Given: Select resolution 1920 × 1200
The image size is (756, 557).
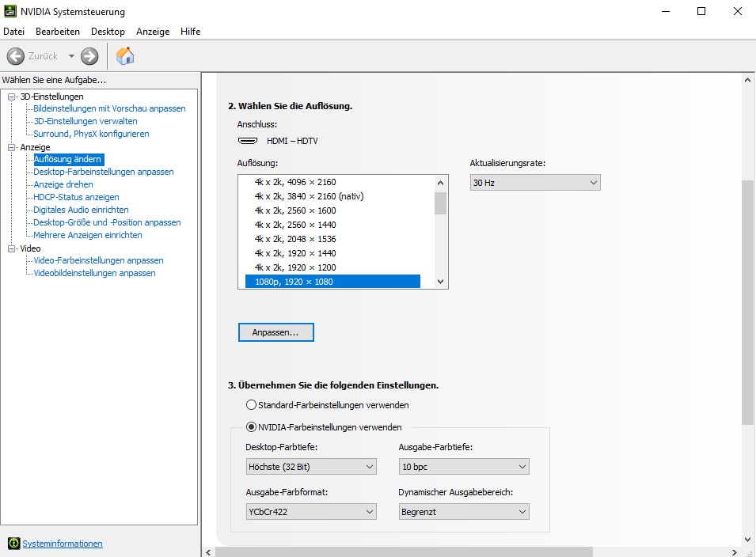Looking at the screenshot, I should 332,267.
